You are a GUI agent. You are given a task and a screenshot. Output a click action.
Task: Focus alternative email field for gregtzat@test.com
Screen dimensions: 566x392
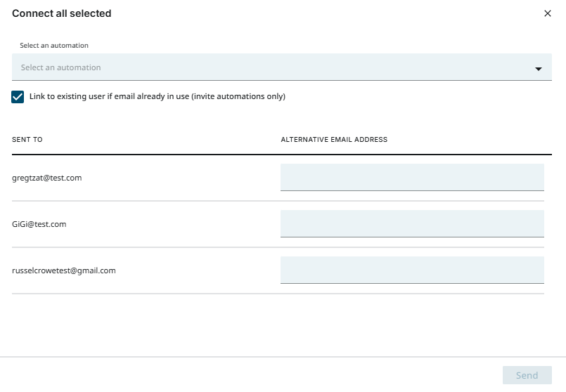412,177
